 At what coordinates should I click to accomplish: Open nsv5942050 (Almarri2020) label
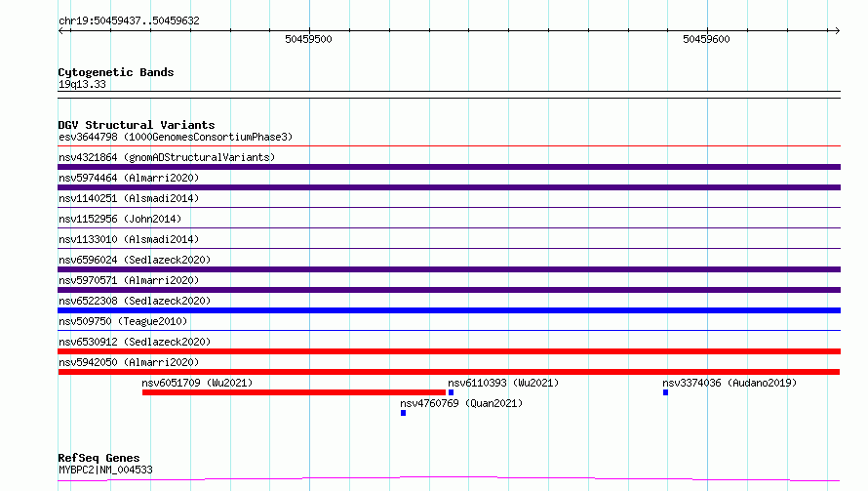point(129,362)
